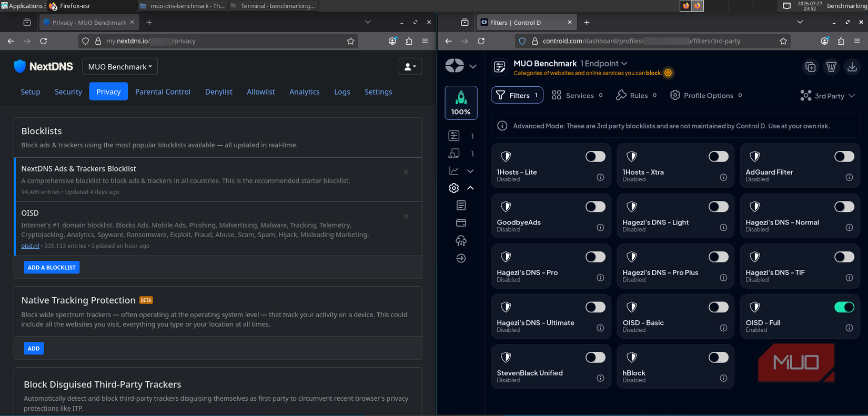Show info for GoodbyeAds filter
Viewport: 868px width, 416px height.
[x=600, y=228]
